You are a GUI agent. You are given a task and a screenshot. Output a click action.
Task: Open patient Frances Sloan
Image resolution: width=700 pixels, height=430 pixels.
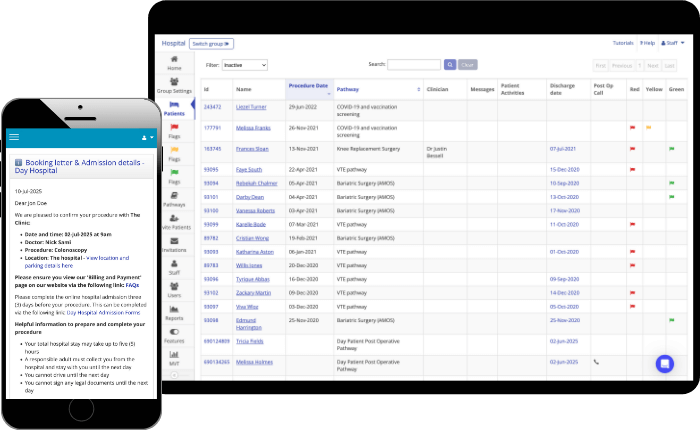[252, 149]
